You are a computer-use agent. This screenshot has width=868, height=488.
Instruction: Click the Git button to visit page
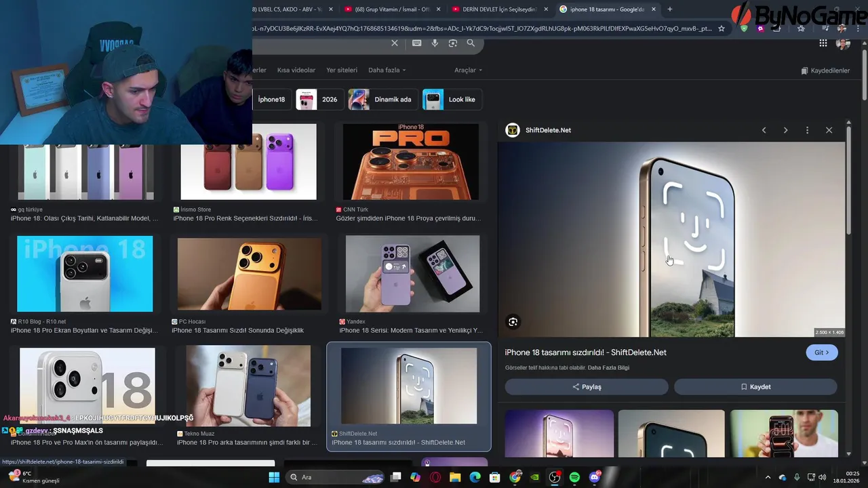[822, 352]
